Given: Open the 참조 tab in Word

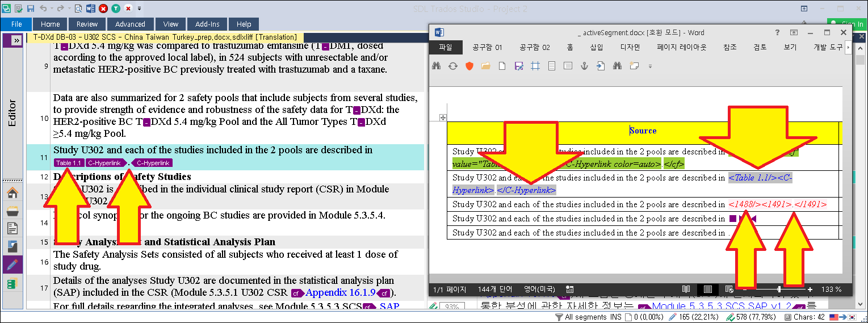Looking at the screenshot, I should tap(730, 48).
